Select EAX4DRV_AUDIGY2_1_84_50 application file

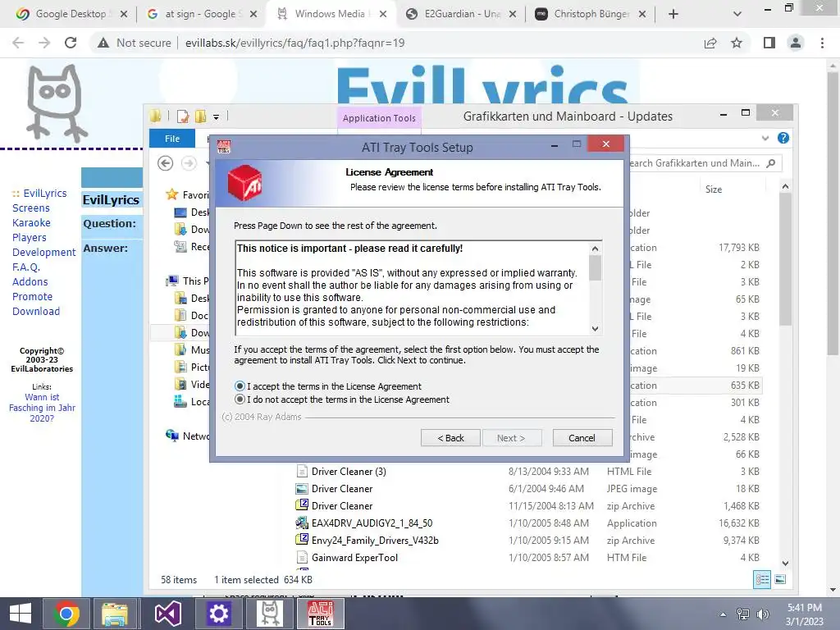[372, 523]
